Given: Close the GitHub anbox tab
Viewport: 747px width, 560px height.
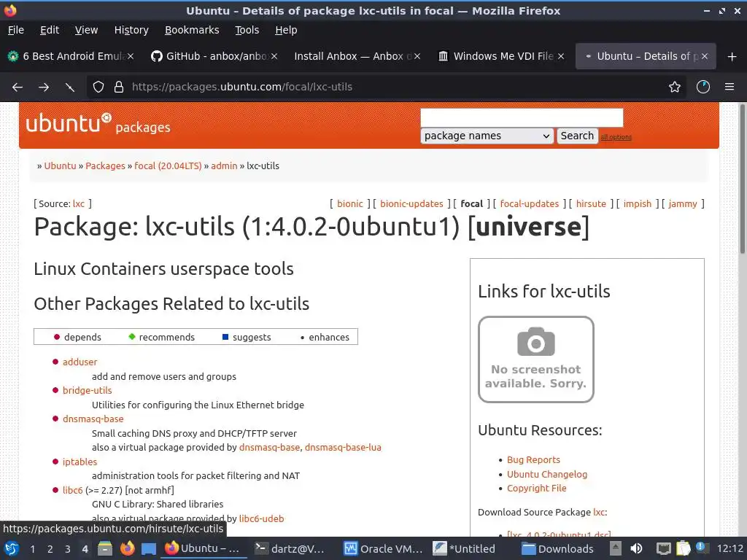Looking at the screenshot, I should click(274, 56).
